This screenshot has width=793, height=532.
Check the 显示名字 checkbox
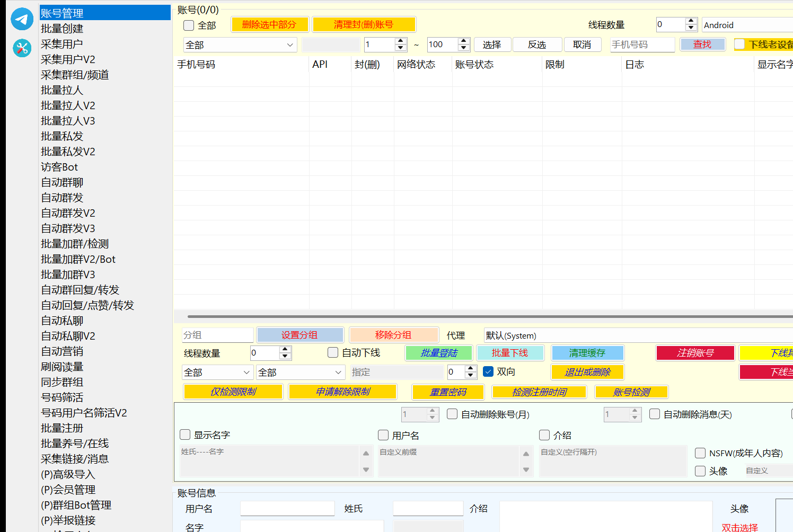coord(185,435)
